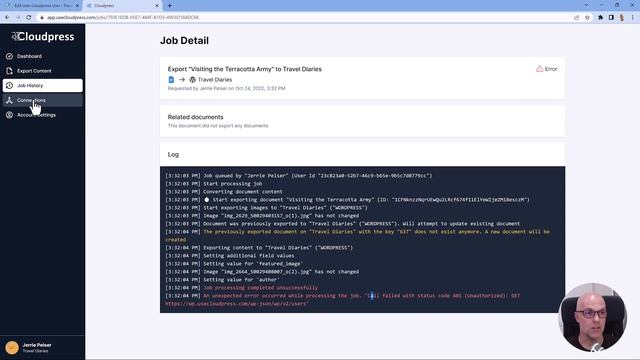Click the Log section heading
This screenshot has height=360, width=640.
click(173, 154)
